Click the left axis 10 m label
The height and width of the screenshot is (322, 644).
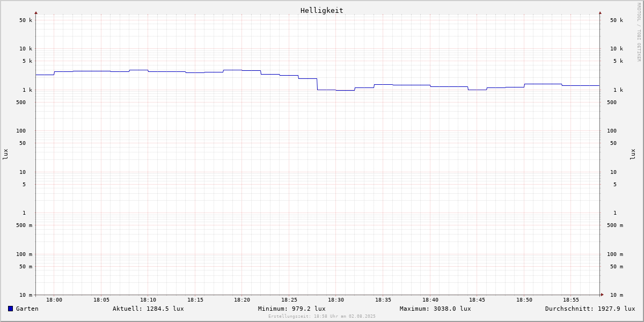coord(26,295)
